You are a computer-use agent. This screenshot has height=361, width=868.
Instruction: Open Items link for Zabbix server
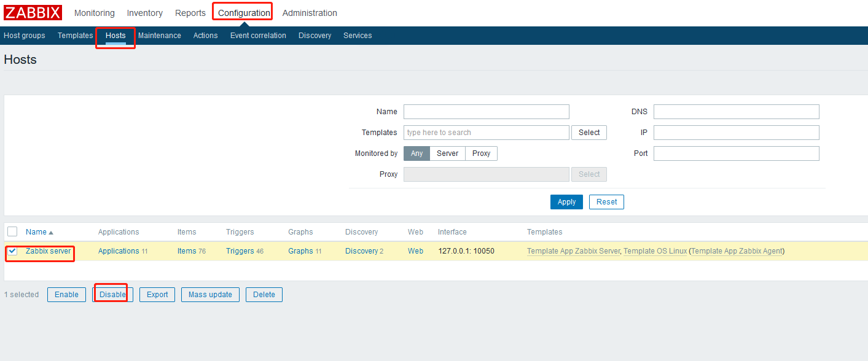point(187,251)
